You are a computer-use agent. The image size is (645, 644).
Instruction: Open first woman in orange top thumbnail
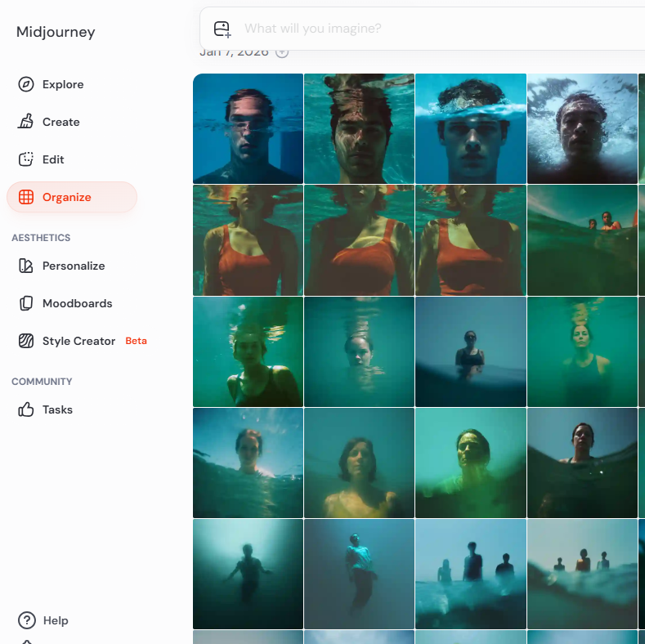248,240
